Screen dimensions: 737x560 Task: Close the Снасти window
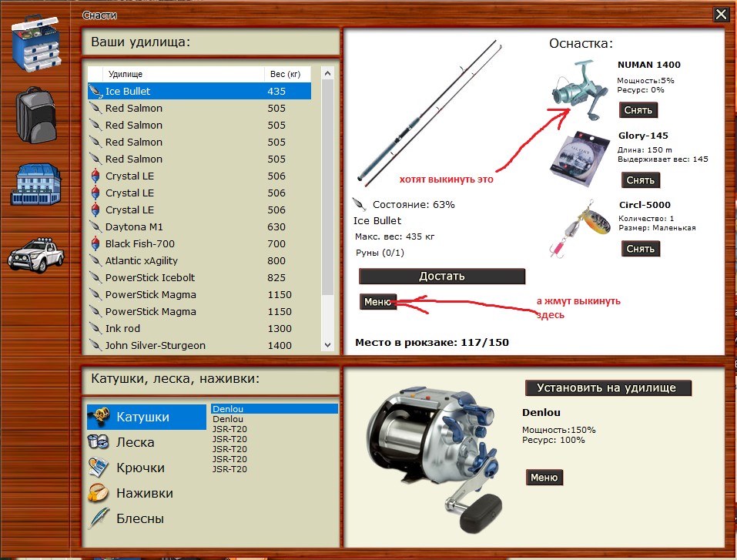[x=720, y=15]
